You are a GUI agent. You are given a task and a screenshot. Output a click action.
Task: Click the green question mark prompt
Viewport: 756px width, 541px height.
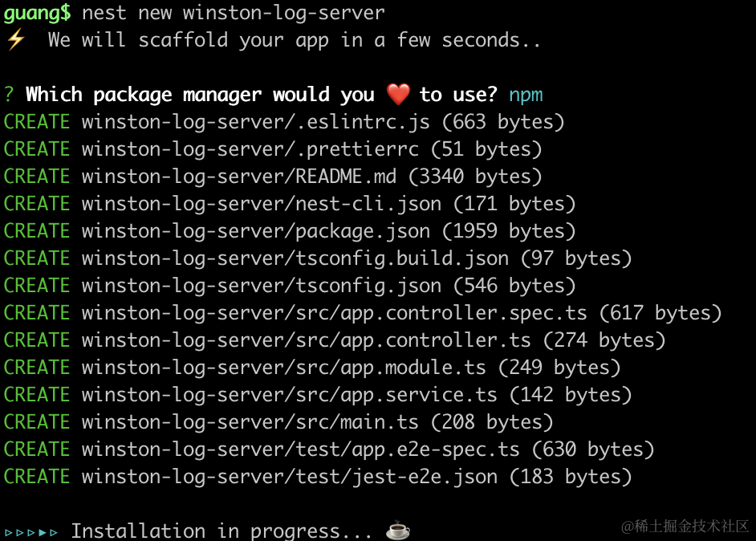coord(9,95)
